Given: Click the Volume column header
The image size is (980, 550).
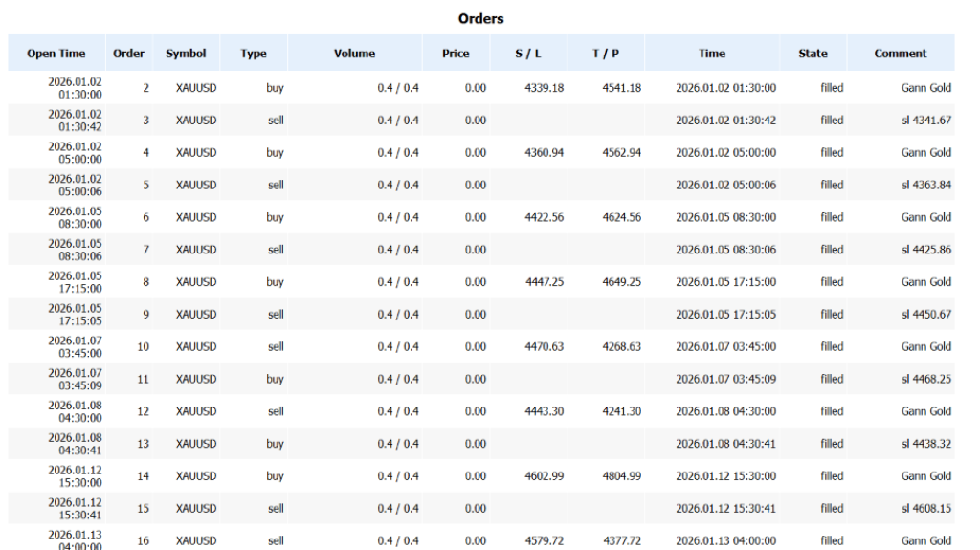Looking at the screenshot, I should [x=354, y=54].
